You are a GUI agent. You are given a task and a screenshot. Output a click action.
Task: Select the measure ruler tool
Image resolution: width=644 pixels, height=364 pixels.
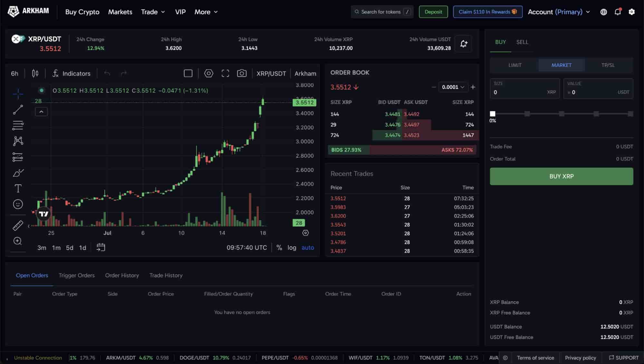pos(18,225)
